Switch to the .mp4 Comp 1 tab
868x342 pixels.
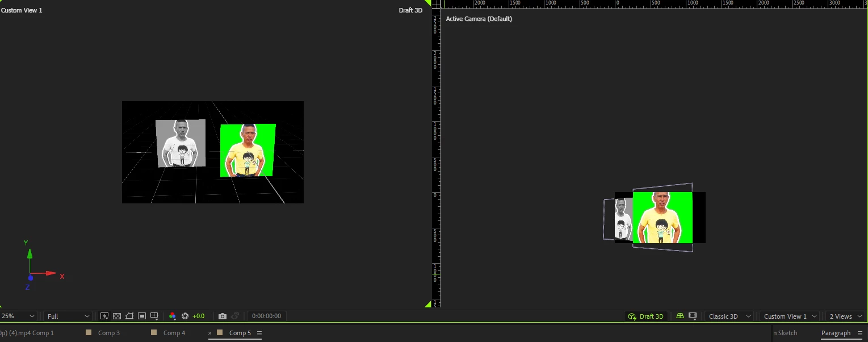tap(27, 333)
